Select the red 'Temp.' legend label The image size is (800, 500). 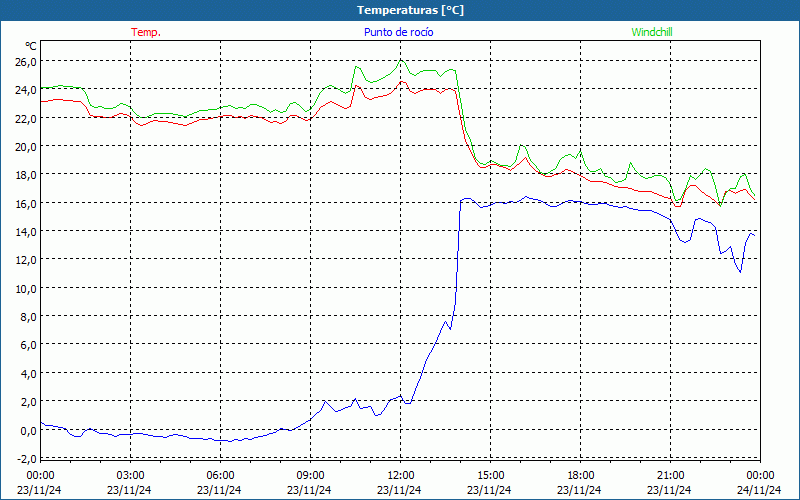146,32
